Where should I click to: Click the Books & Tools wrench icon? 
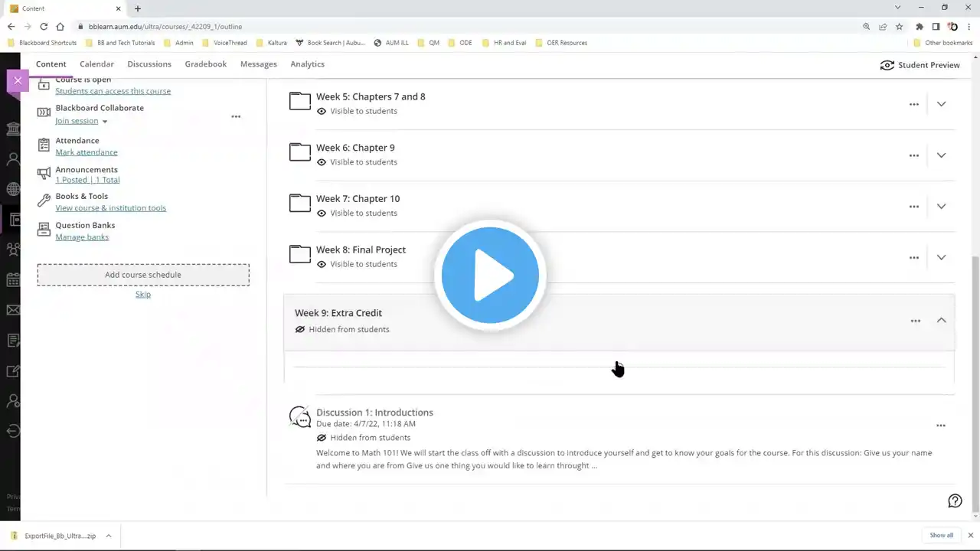pyautogui.click(x=44, y=201)
